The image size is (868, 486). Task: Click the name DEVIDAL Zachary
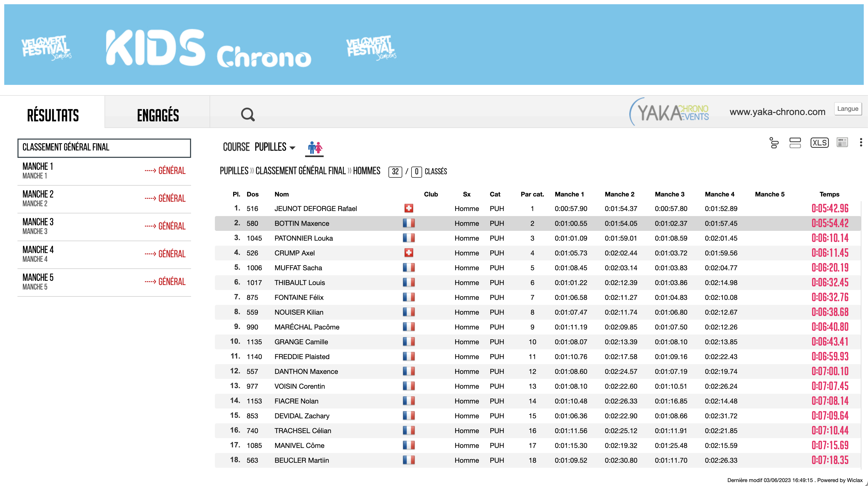click(x=302, y=416)
